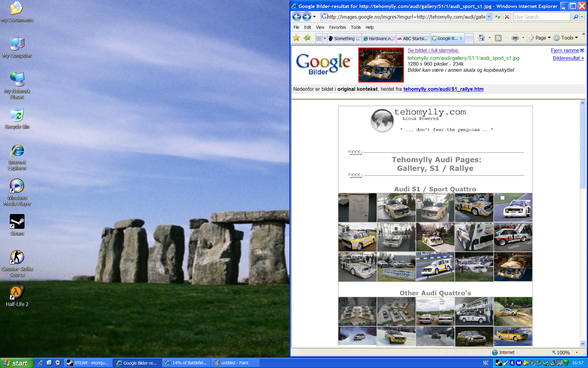Select Windows Media Player desktop shortcut
588x368 pixels.
click(x=17, y=192)
